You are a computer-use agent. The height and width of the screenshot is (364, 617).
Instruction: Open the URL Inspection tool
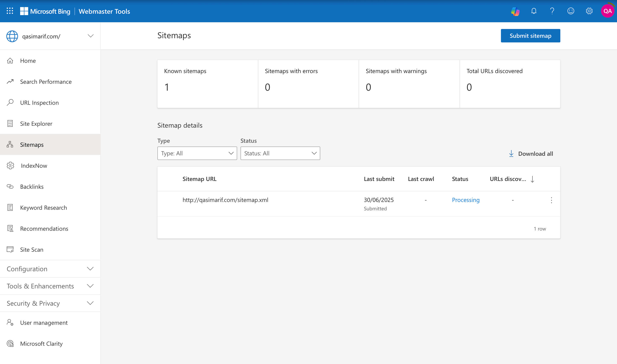(x=39, y=102)
